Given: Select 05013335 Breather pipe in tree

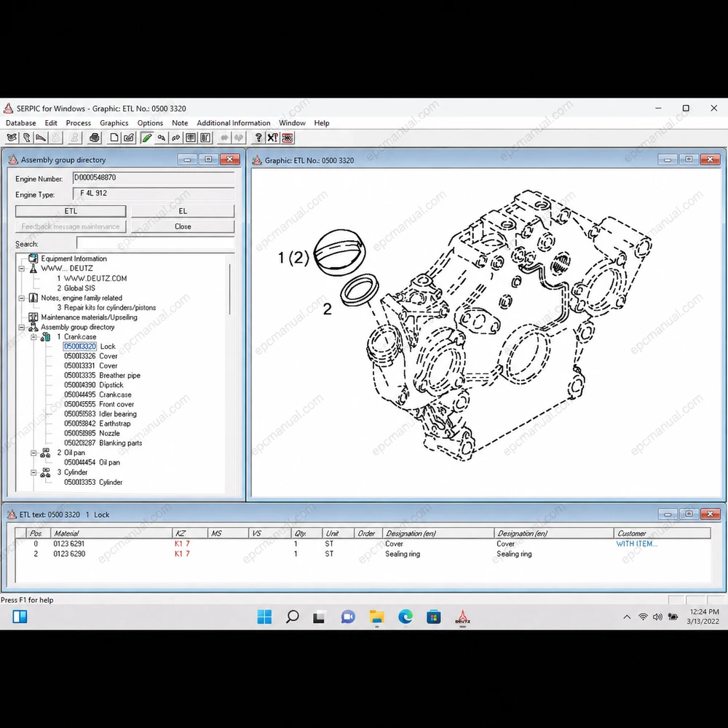Looking at the screenshot, I should point(102,375).
